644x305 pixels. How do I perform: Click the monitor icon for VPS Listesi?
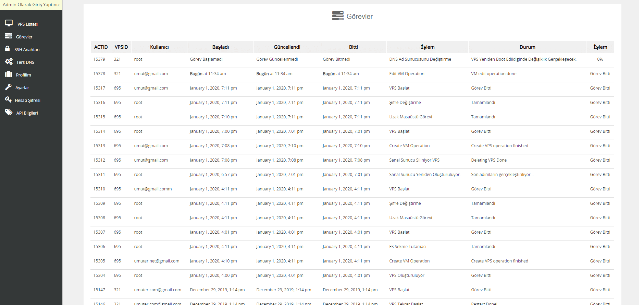9,23
